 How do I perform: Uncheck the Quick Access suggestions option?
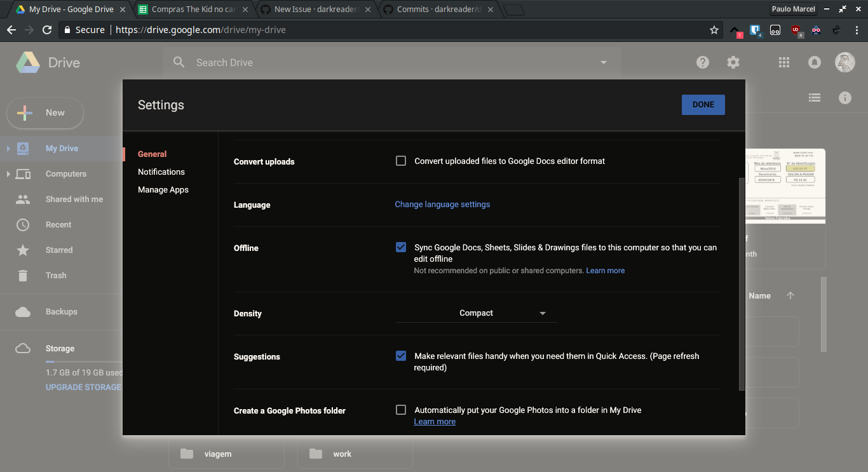point(401,356)
